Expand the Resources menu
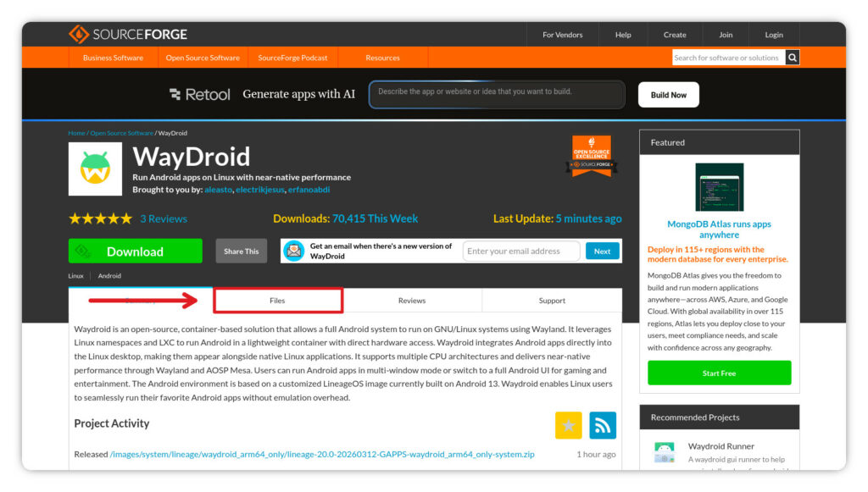The height and width of the screenshot is (492, 868). [x=382, y=58]
